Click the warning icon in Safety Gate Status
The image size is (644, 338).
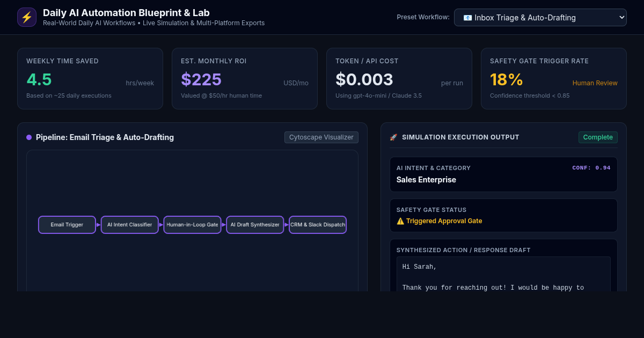click(400, 221)
